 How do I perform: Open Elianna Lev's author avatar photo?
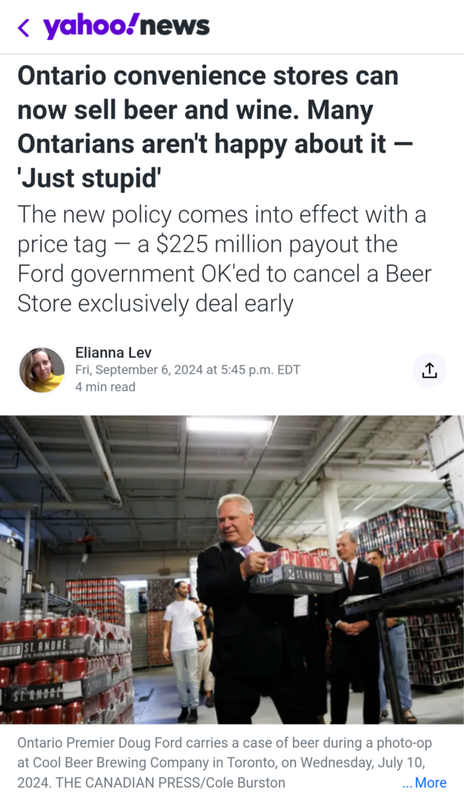point(42,370)
